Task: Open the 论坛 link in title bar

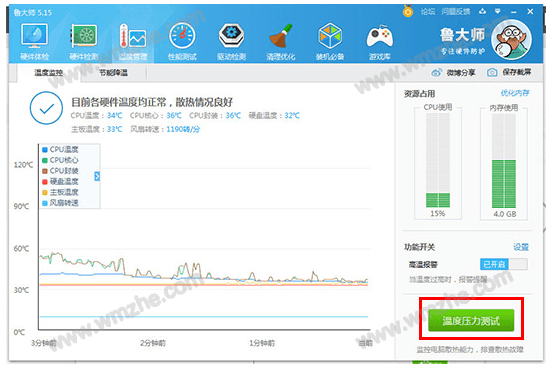Action: [428, 12]
